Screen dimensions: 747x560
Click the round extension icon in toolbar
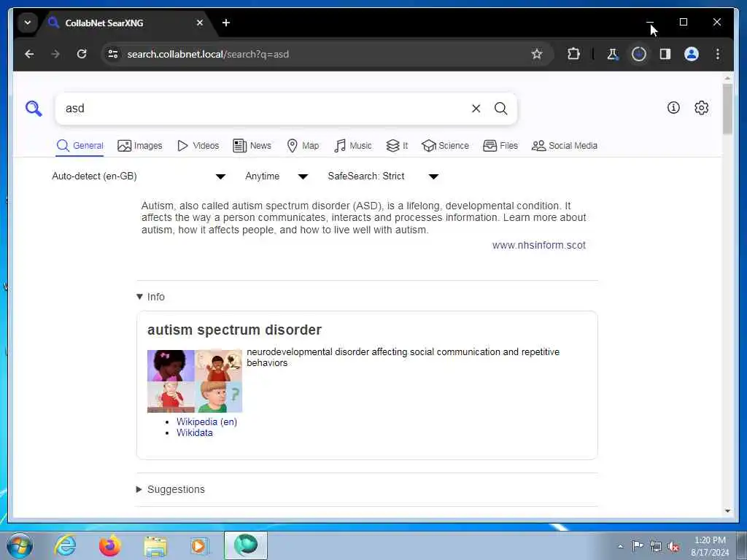click(x=639, y=54)
